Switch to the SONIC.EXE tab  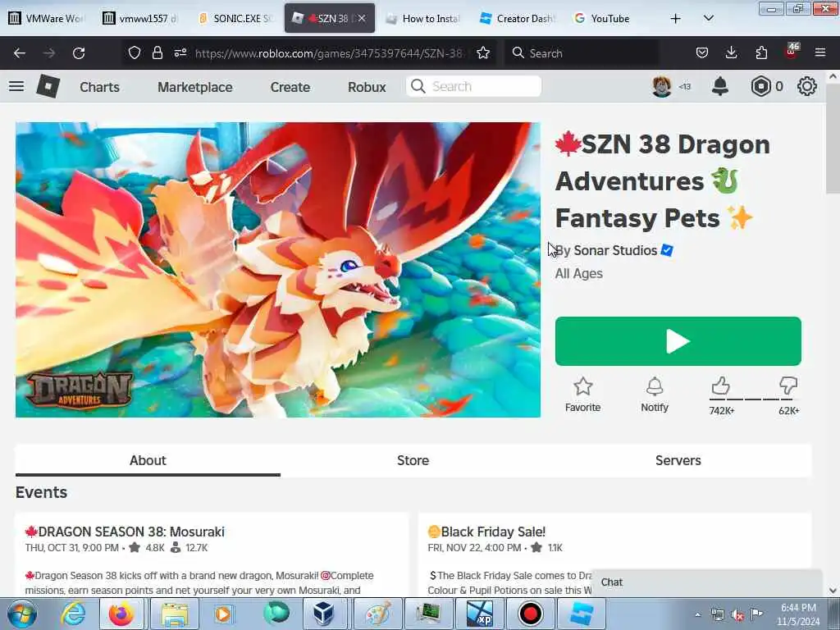pyautogui.click(x=235, y=18)
